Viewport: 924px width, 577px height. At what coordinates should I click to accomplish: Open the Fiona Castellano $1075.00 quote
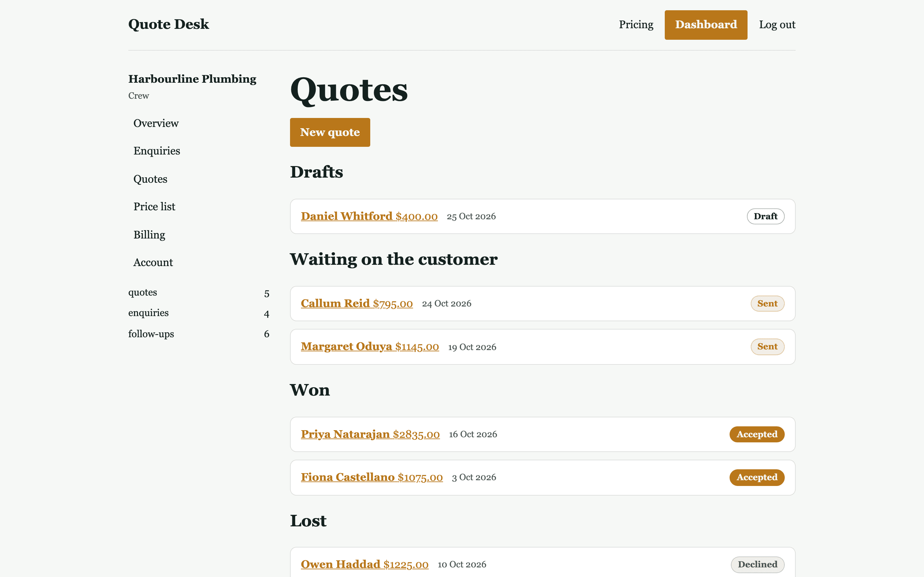[x=372, y=477]
